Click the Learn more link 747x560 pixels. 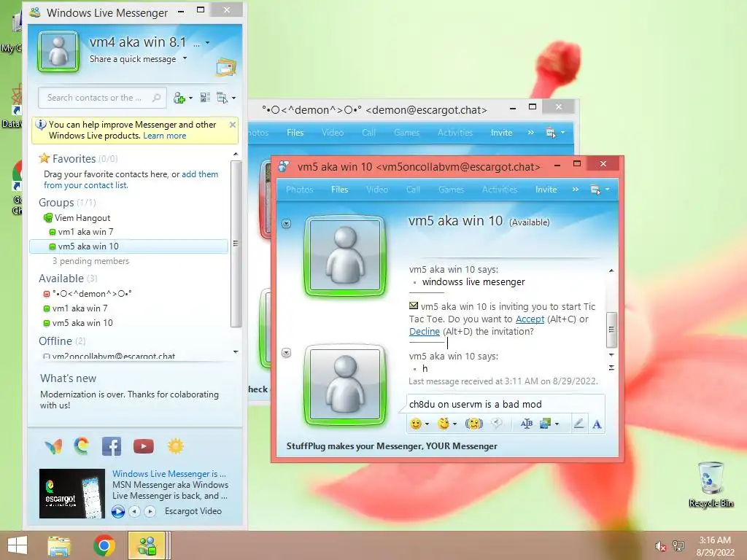tap(165, 136)
